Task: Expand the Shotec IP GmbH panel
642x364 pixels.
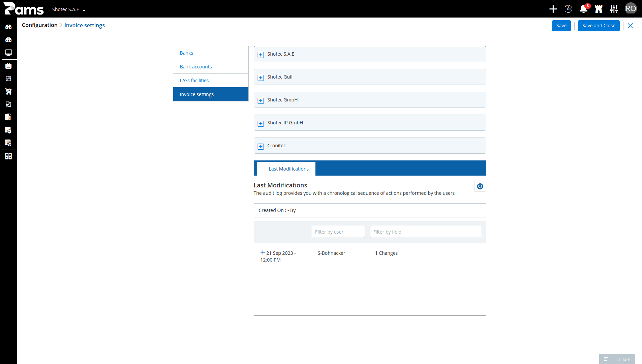Action: pyautogui.click(x=261, y=123)
